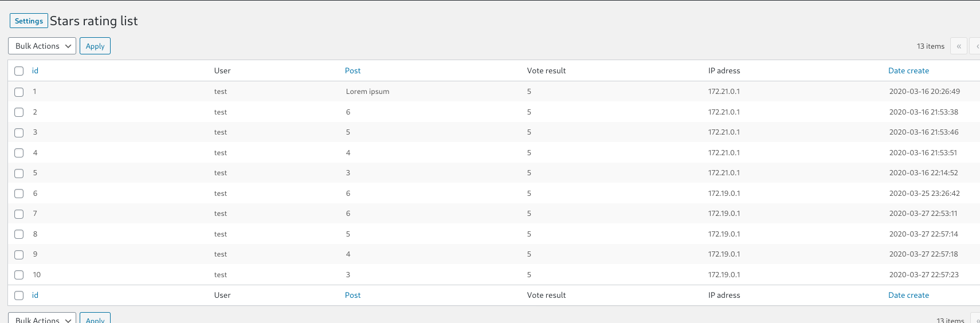The height and width of the screenshot is (323, 980).
Task: Select the checkbox for row id 10
Action: point(19,275)
